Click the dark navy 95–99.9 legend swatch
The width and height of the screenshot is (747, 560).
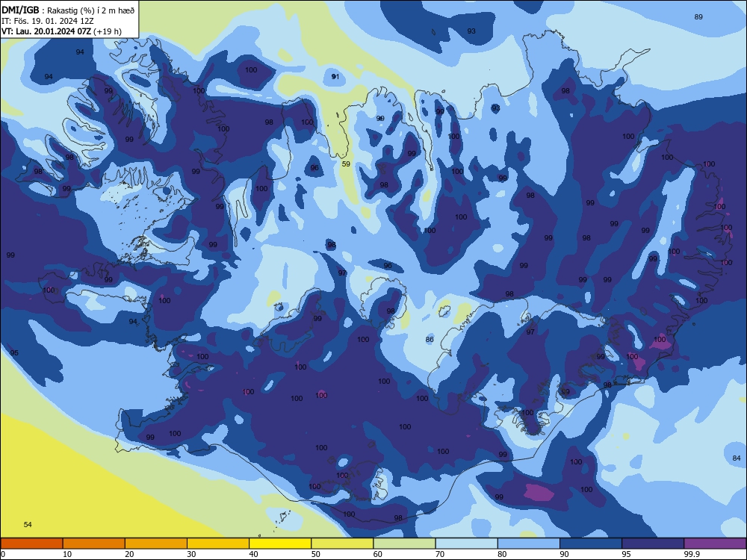pyautogui.click(x=653, y=544)
